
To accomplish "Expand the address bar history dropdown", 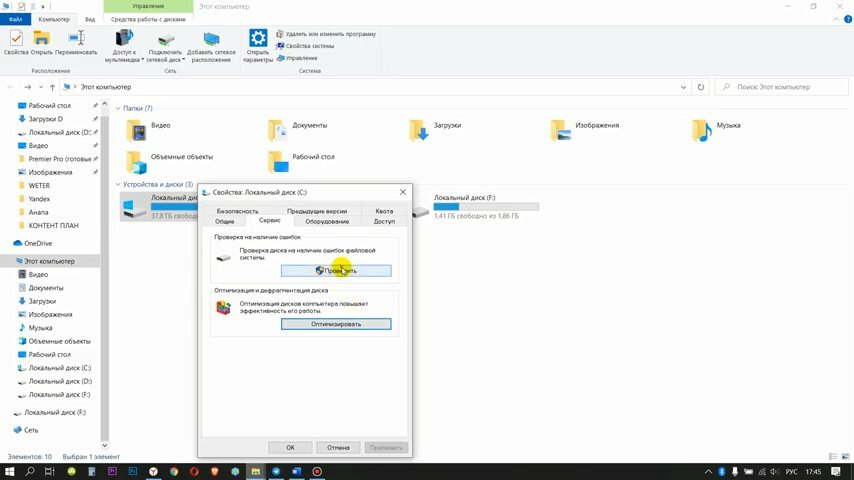I will coord(683,87).
